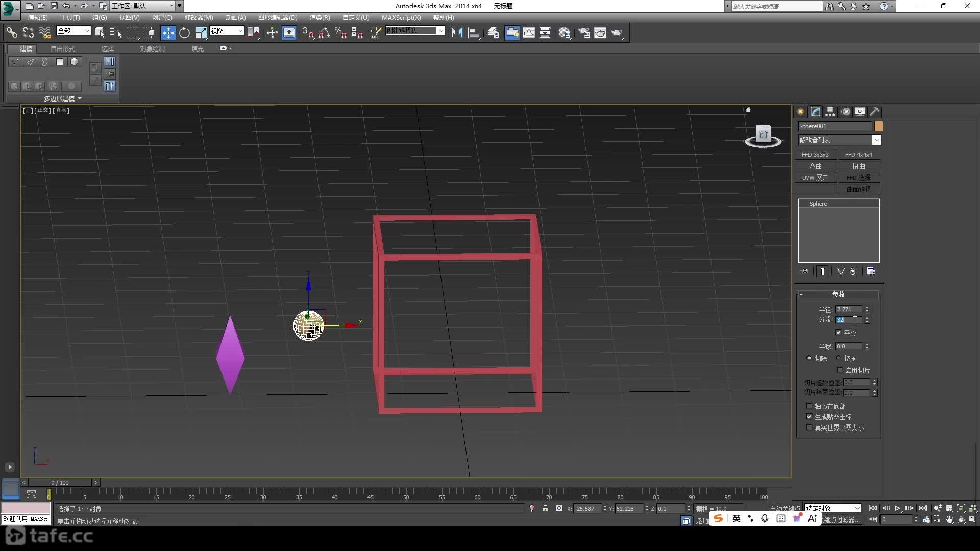This screenshot has width=980, height=551.
Task: Open the 视图 reference coordinate dropdown
Action: pos(227,31)
